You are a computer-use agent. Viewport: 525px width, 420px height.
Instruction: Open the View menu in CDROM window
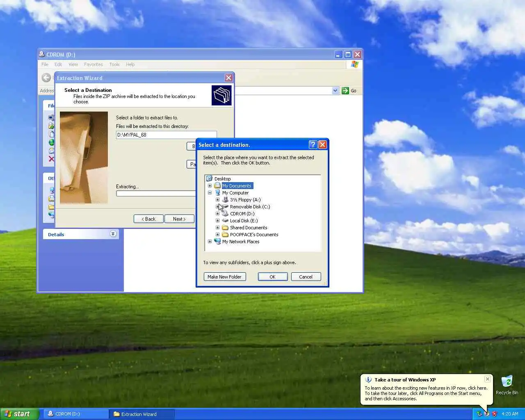point(73,64)
